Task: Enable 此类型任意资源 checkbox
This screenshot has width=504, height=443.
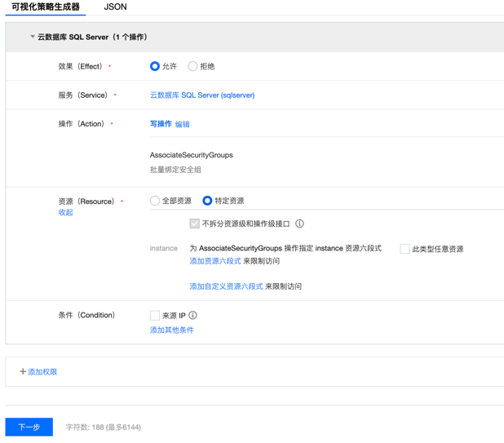Action: pyautogui.click(x=405, y=249)
